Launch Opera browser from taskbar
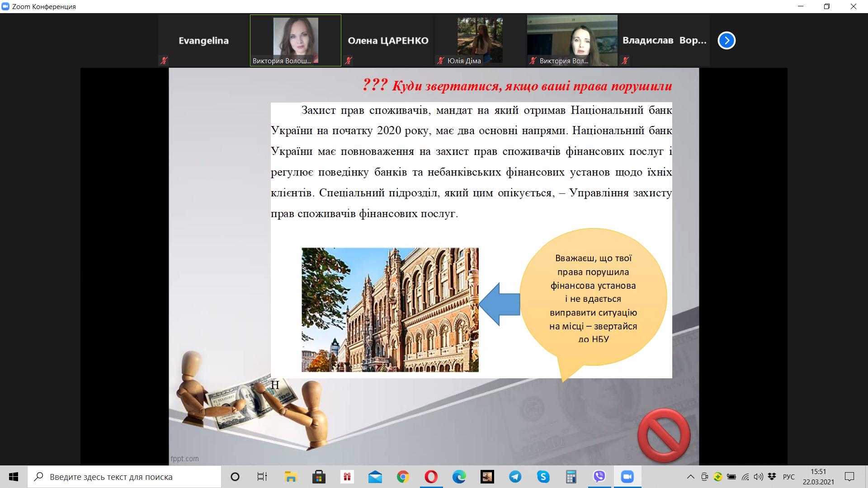Screen dimensions: 868x488 pos(431,477)
